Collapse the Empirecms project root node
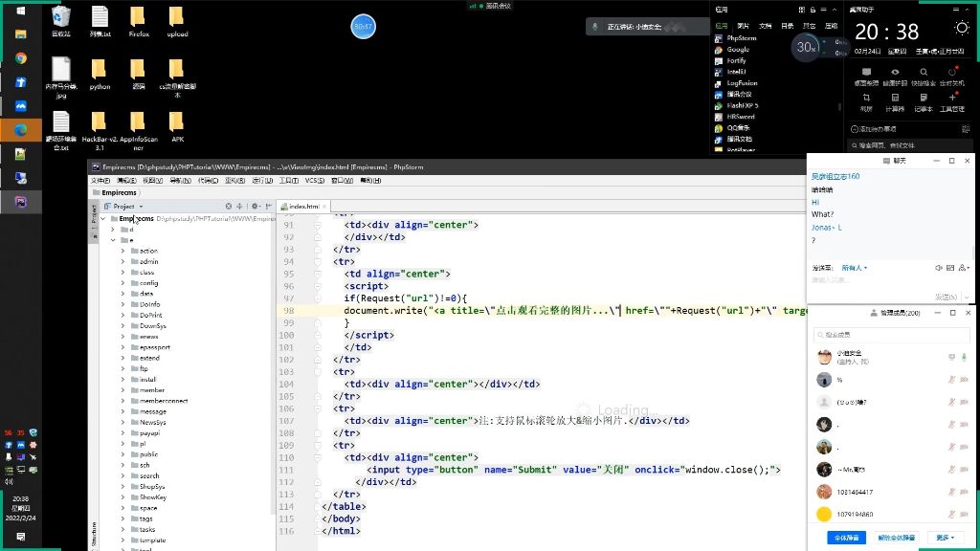The image size is (980, 551). point(103,219)
